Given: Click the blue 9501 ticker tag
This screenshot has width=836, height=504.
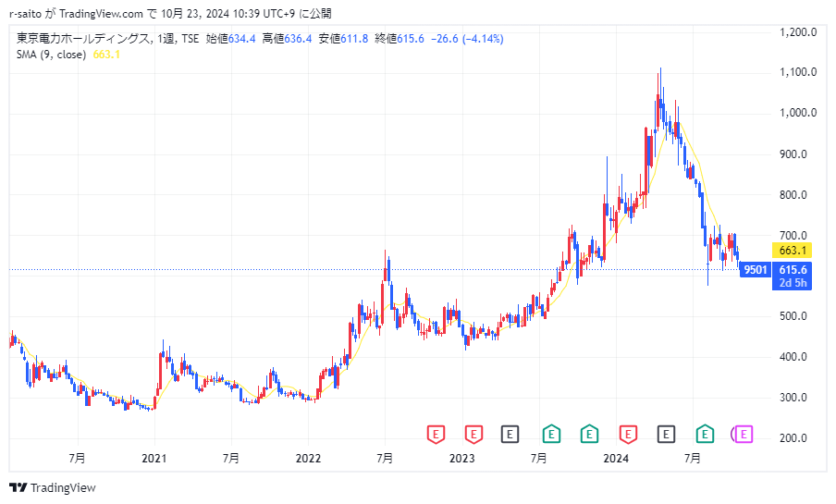Looking at the screenshot, I should [x=756, y=269].
